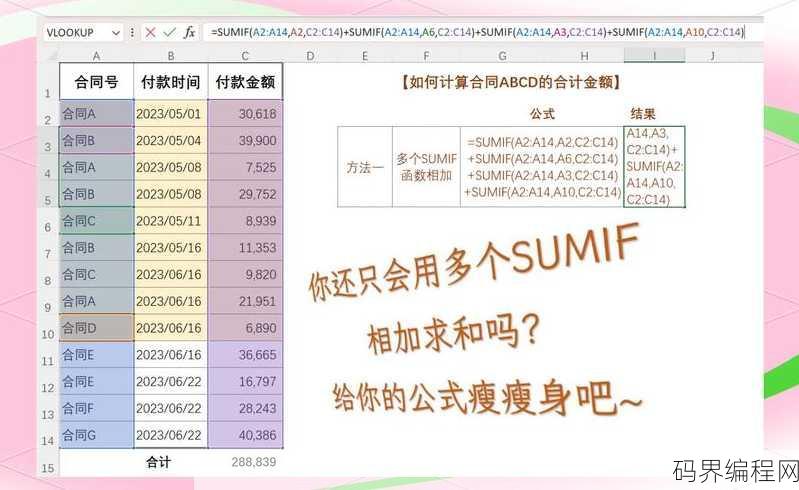The height and width of the screenshot is (490, 799).
Task: Select amount cell 21,951
Action: [x=245, y=302]
